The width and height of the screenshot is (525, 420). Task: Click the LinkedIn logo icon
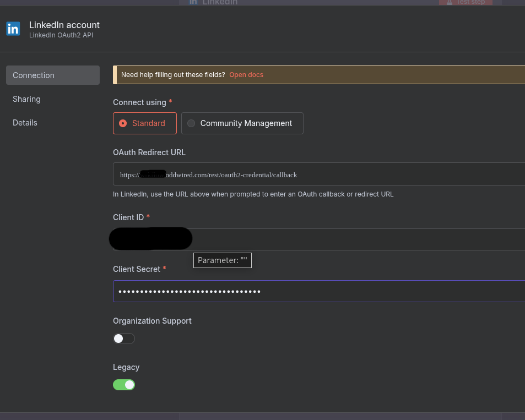point(13,29)
